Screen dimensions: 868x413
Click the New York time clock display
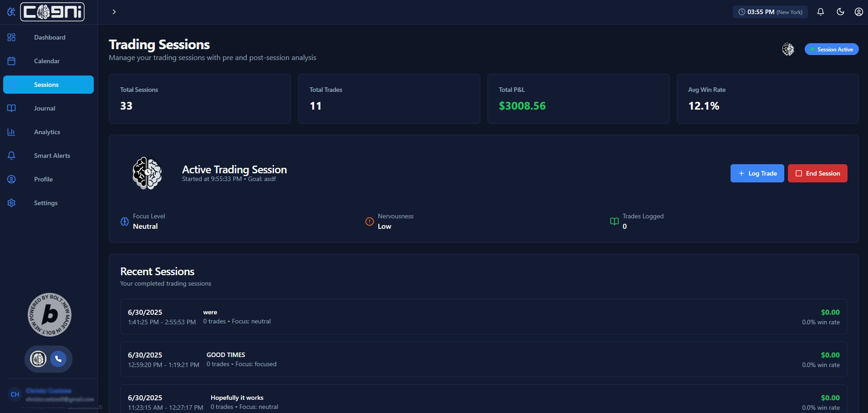click(x=770, y=12)
